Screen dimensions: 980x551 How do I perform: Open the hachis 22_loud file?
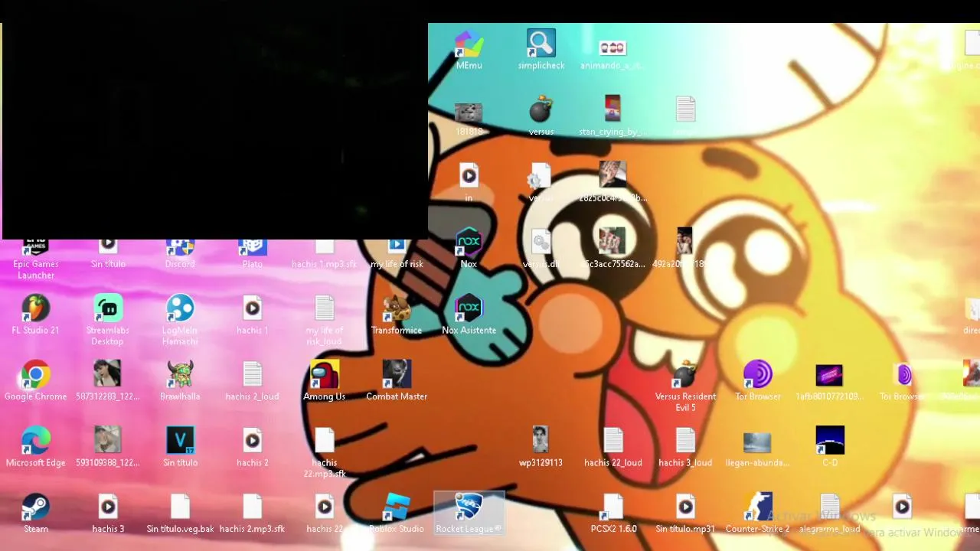click(x=612, y=446)
